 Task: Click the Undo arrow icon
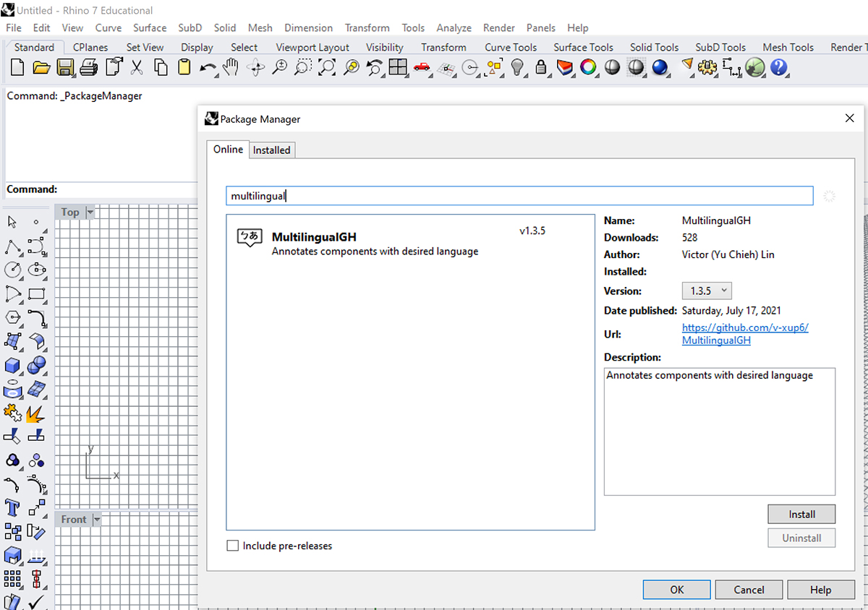click(x=208, y=68)
